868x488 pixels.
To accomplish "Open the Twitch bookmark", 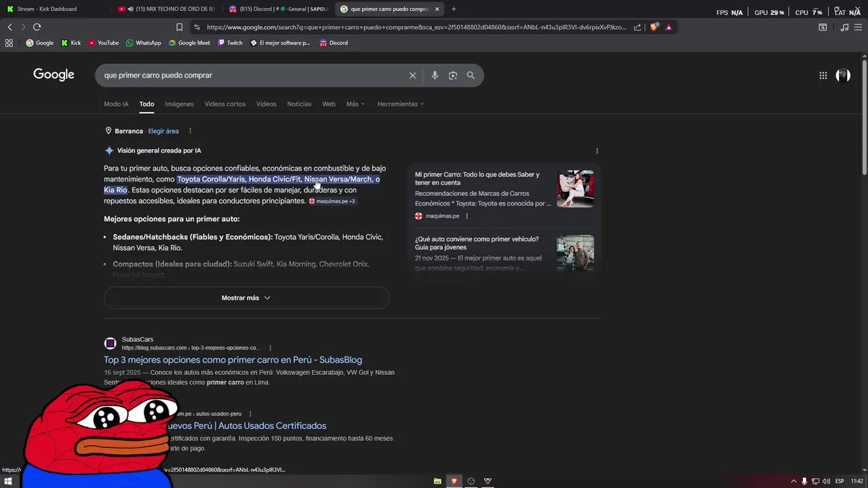I will click(x=230, y=43).
